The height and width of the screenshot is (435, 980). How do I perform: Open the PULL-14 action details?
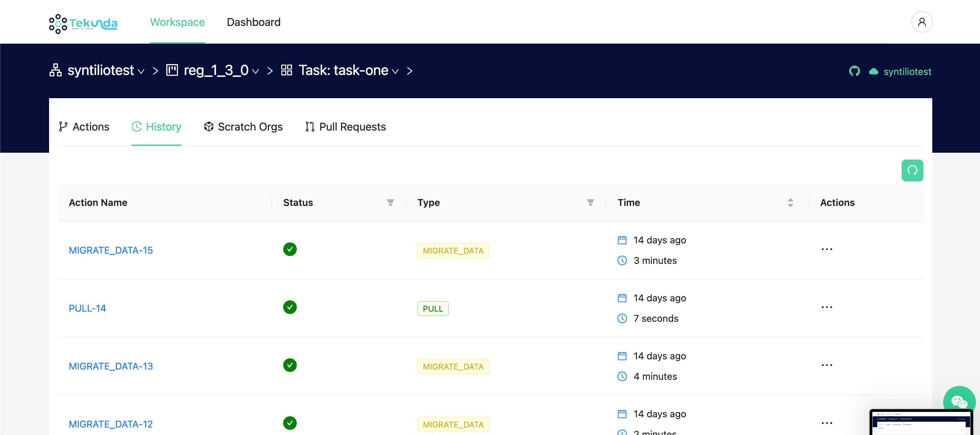pos(87,308)
